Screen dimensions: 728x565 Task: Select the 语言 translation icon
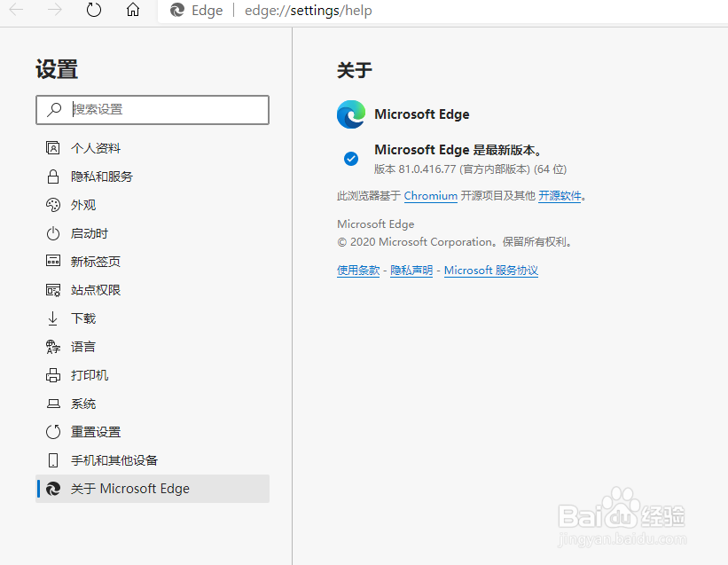click(x=52, y=346)
